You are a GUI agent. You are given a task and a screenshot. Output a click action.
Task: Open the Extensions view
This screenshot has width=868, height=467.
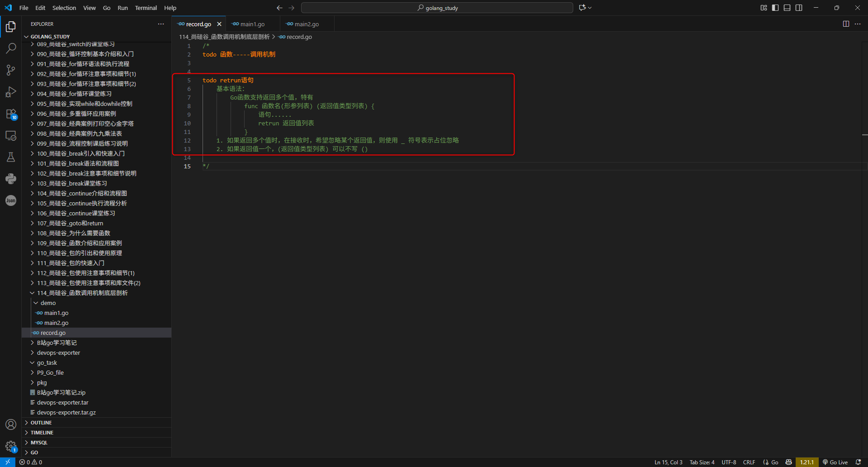[11, 114]
